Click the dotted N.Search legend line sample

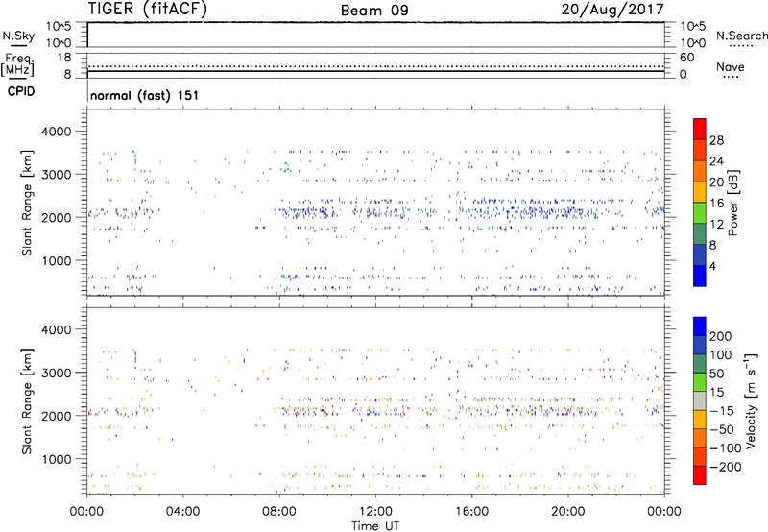743,46
